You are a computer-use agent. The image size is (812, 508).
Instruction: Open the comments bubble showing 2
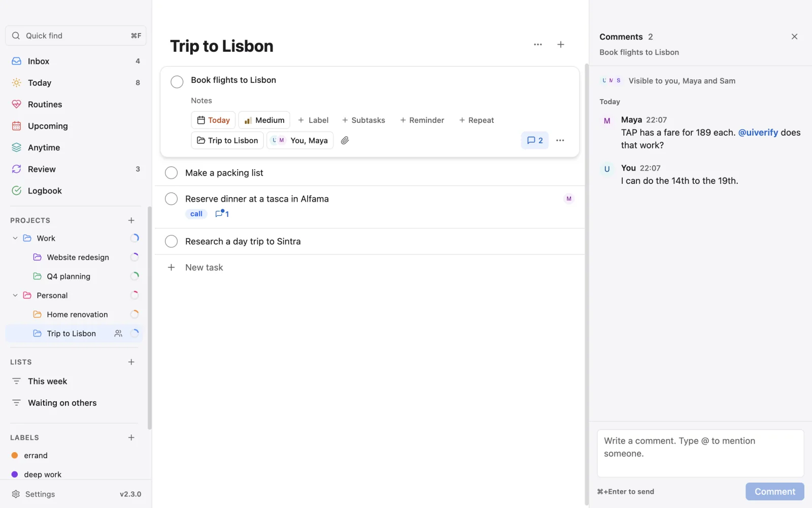(x=535, y=140)
